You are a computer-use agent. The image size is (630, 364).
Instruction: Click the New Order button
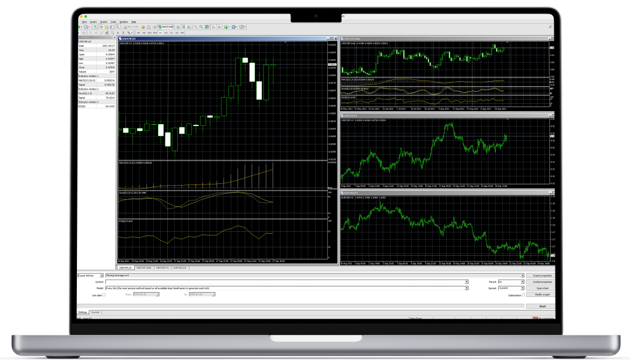[131, 27]
